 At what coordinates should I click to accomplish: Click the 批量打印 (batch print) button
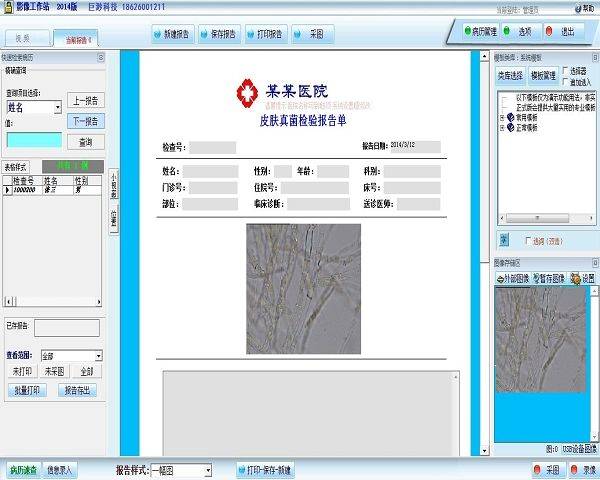point(28,389)
